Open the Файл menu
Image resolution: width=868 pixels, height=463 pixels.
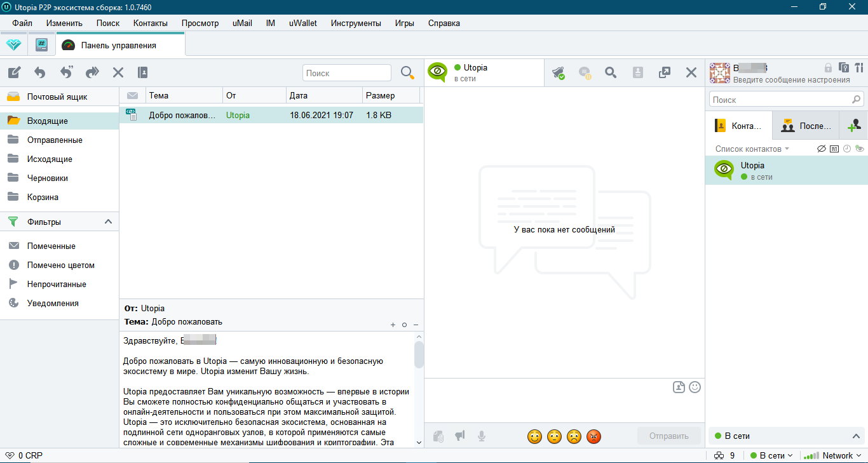[22, 23]
